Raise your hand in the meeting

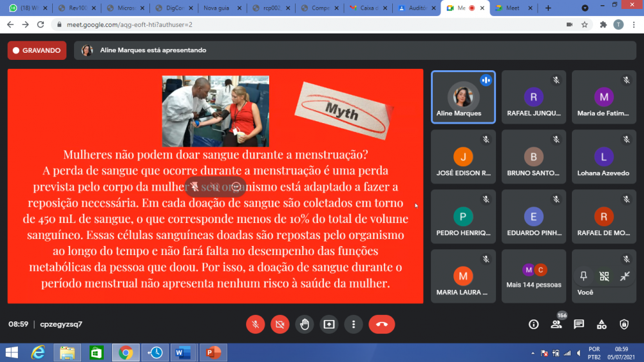(x=305, y=324)
